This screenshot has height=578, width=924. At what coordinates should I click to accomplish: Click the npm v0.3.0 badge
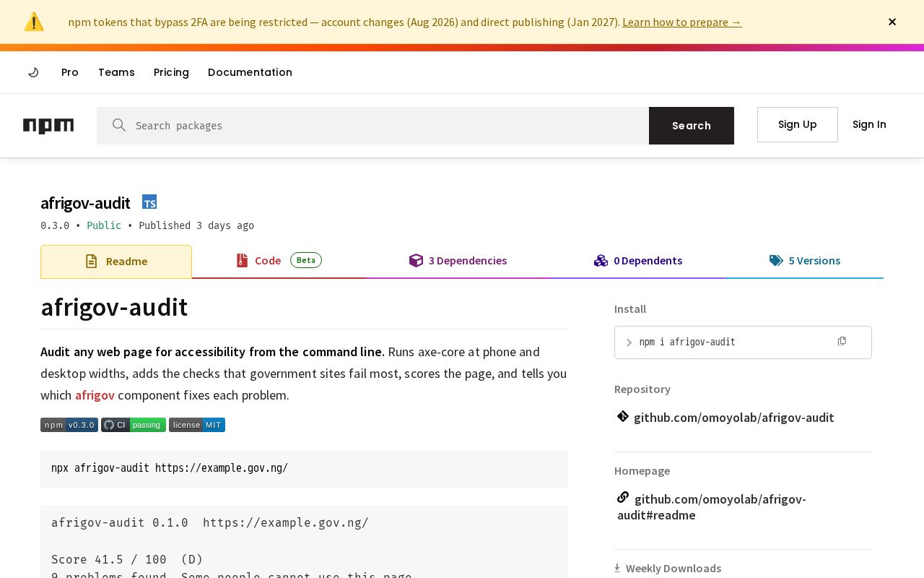69,425
